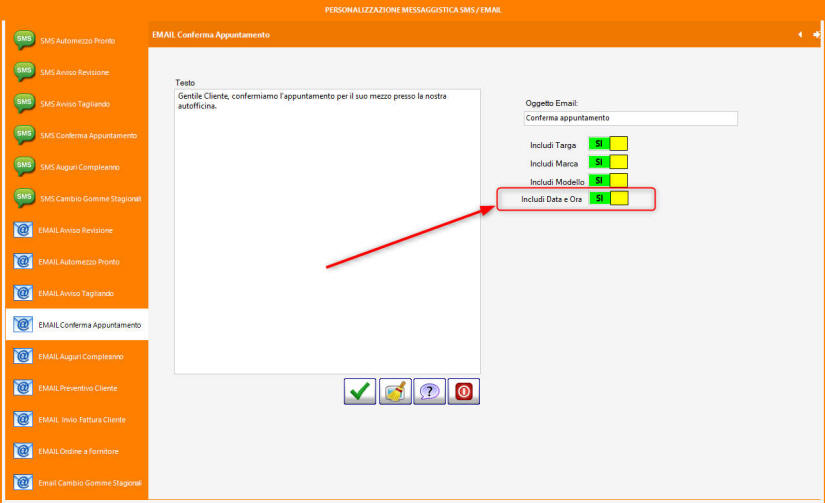Select the EMAIL Avviso Revisione icon
The width and height of the screenshot is (825, 503).
pyautogui.click(x=24, y=230)
